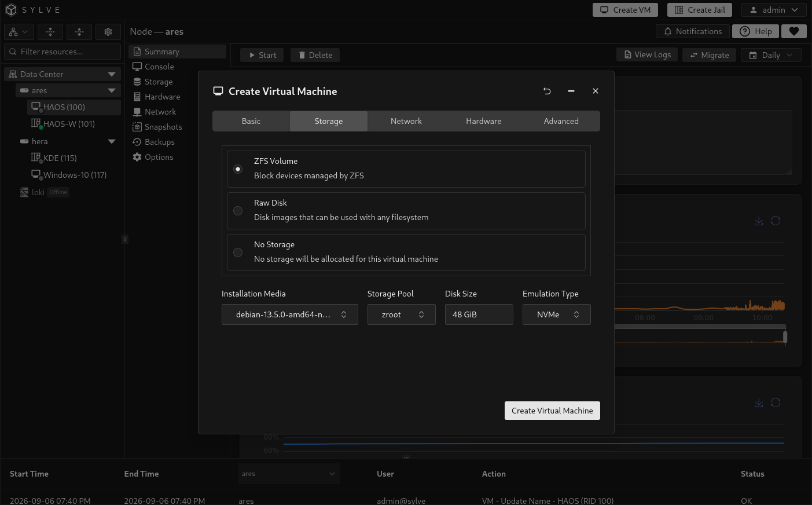The height and width of the screenshot is (505, 812).
Task: Open Notifications
Action: 693,31
